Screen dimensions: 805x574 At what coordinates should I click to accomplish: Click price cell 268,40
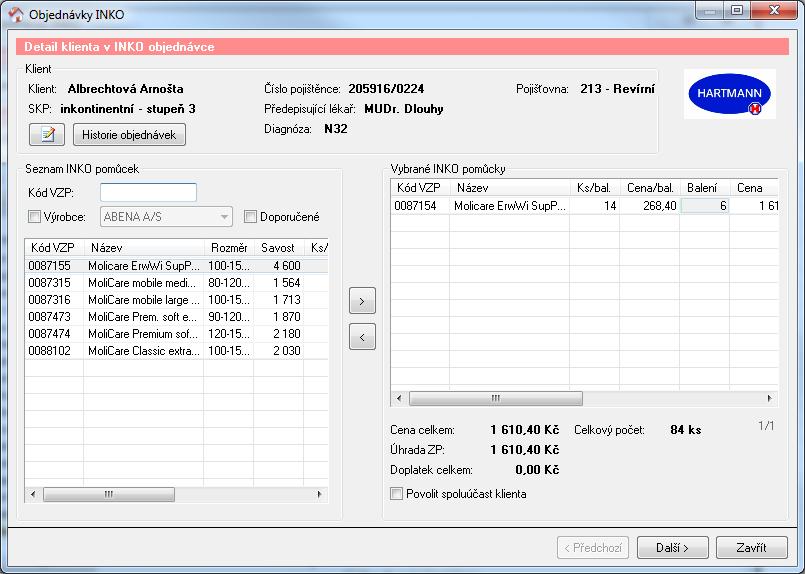point(649,206)
